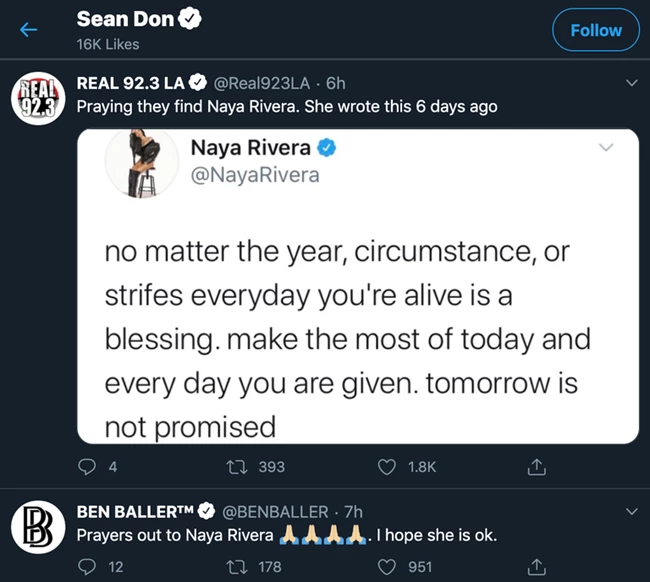The height and width of the screenshot is (582, 650).
Task: Share the REAL 92.3 LA tweet
Action: point(535,466)
